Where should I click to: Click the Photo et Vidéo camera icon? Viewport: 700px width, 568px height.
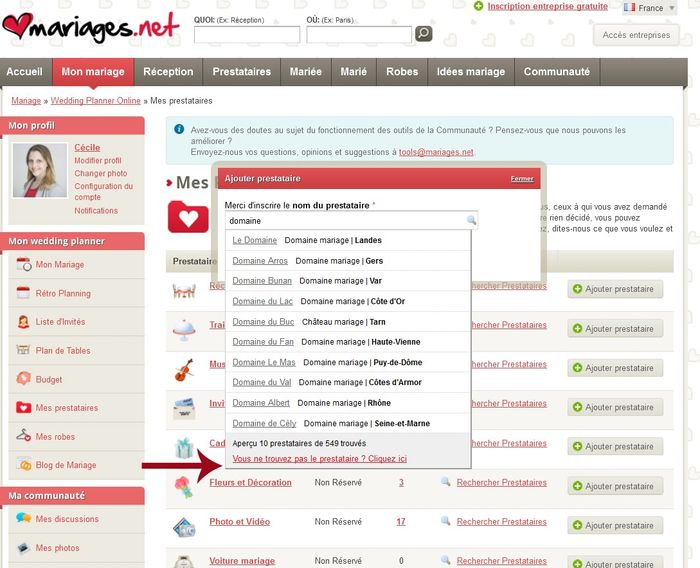point(184,527)
